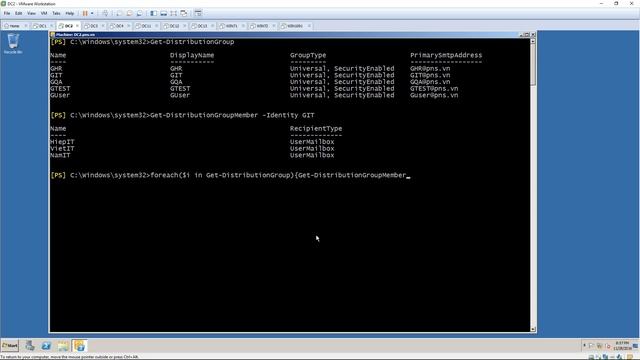Toggle the library sidebar view icon
Viewport: 640px width, 360px height.
153,13
